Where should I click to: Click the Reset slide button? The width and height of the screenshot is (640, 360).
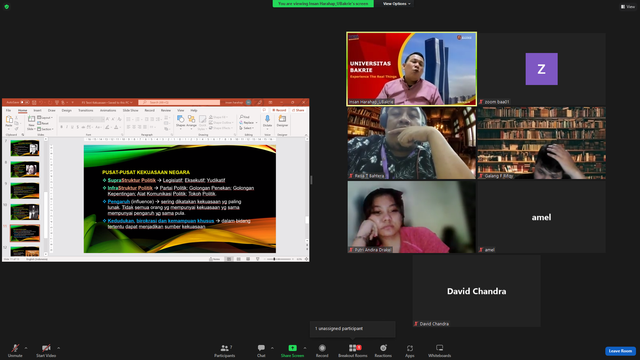click(44, 123)
